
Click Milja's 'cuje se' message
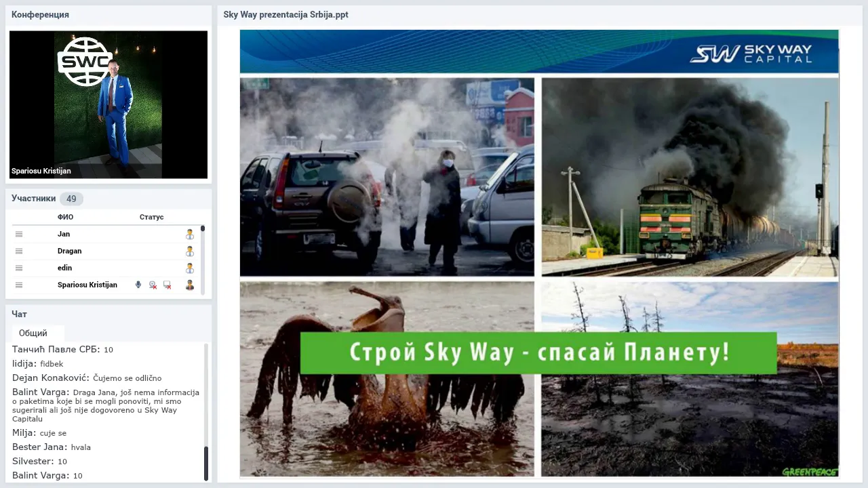point(39,433)
